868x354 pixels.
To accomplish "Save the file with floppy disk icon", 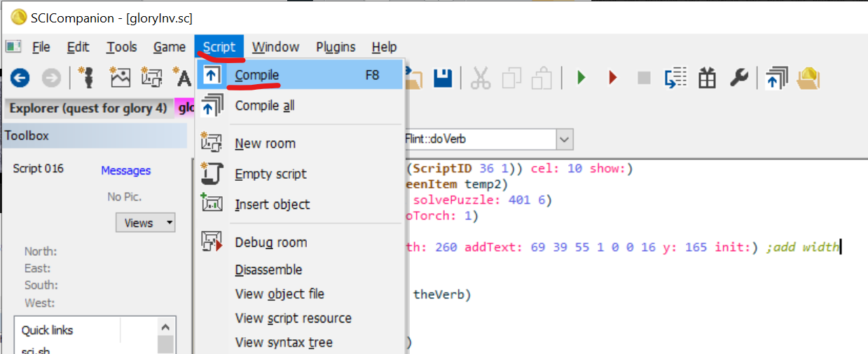I will click(x=443, y=78).
